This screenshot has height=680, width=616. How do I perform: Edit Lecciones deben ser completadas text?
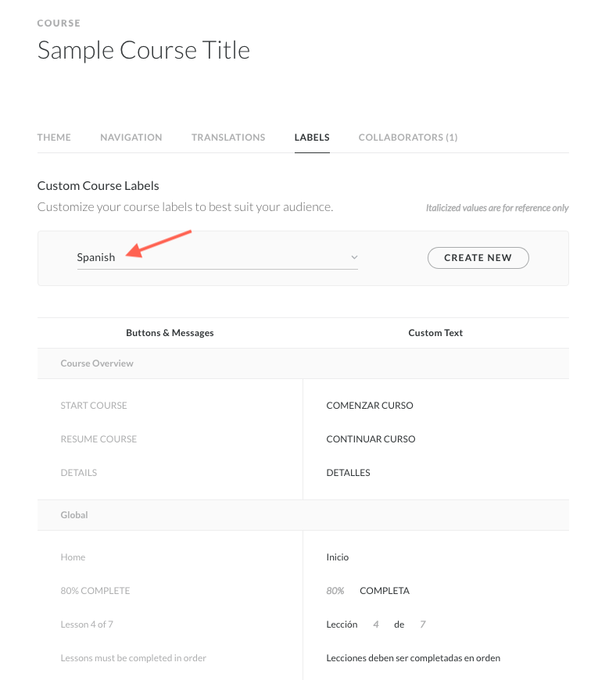click(x=413, y=658)
